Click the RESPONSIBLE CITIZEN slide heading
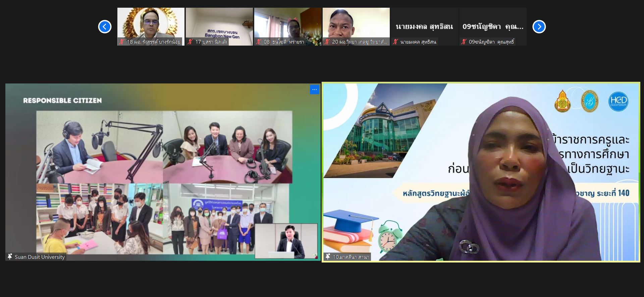 (62, 101)
